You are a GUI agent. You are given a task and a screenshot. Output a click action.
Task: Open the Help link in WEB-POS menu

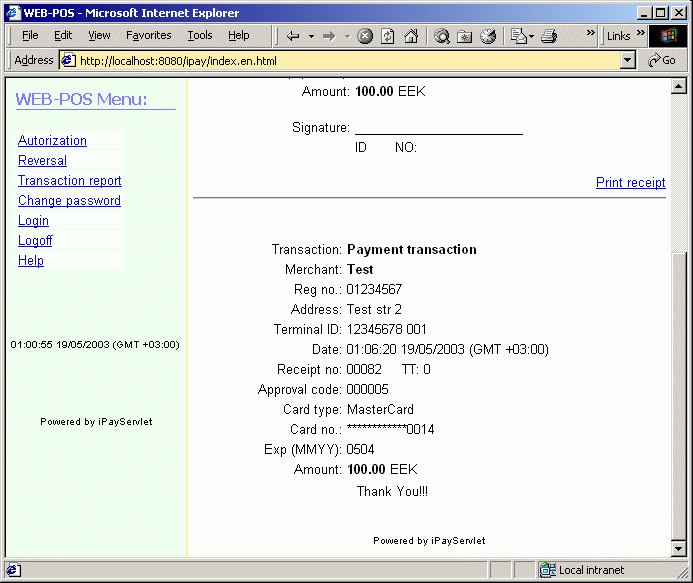pyautogui.click(x=30, y=260)
